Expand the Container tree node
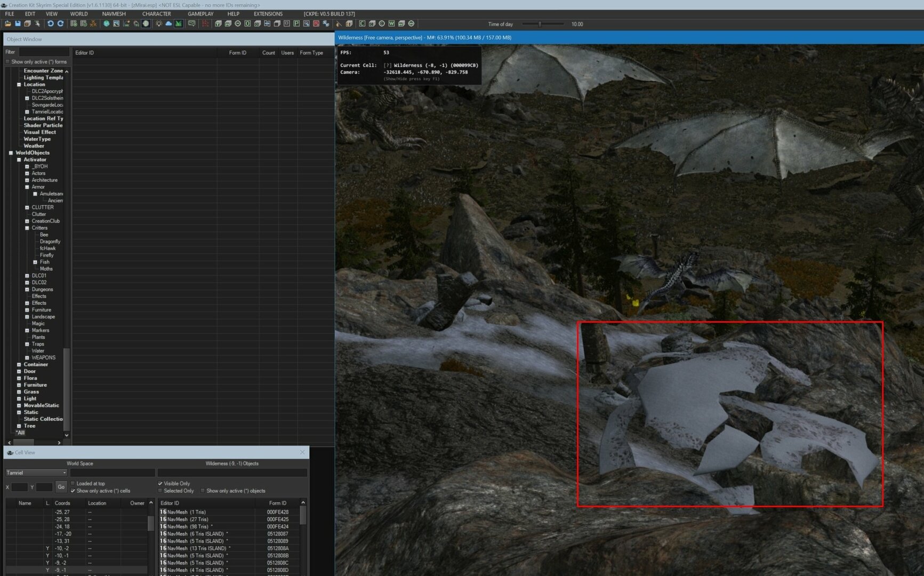 coord(19,365)
